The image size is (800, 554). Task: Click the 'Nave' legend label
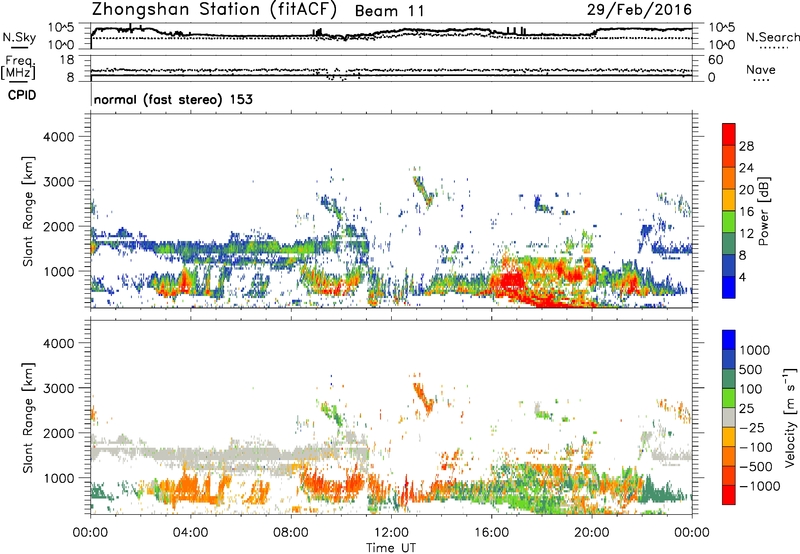[760, 69]
